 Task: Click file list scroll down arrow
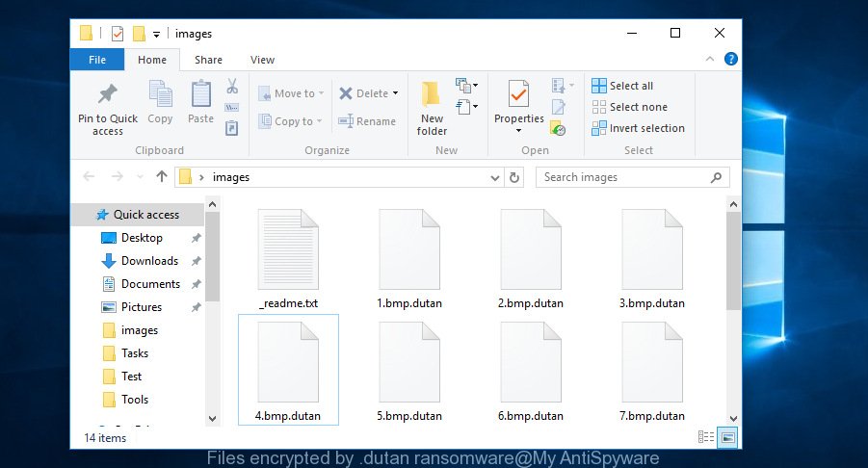tap(733, 419)
